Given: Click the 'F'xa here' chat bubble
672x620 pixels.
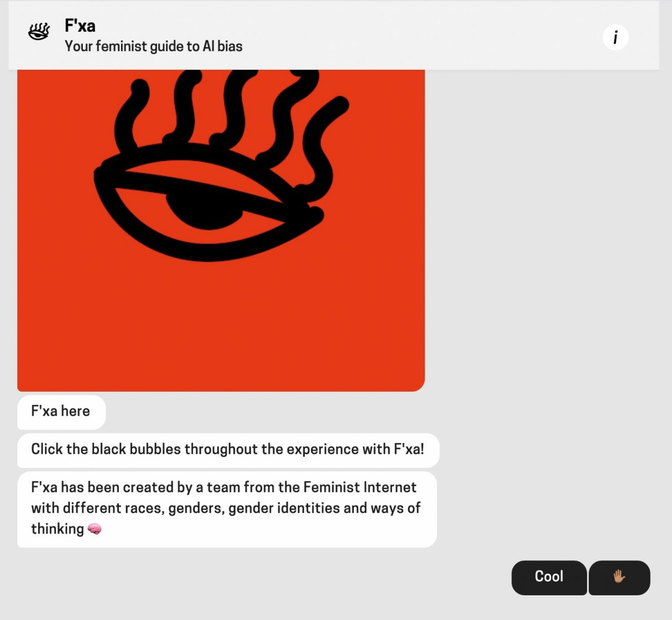Looking at the screenshot, I should [61, 412].
